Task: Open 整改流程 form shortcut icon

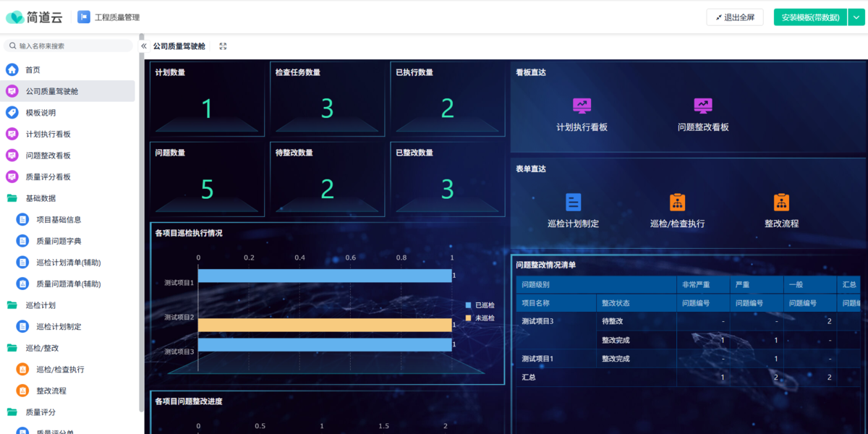Action: pyautogui.click(x=781, y=203)
